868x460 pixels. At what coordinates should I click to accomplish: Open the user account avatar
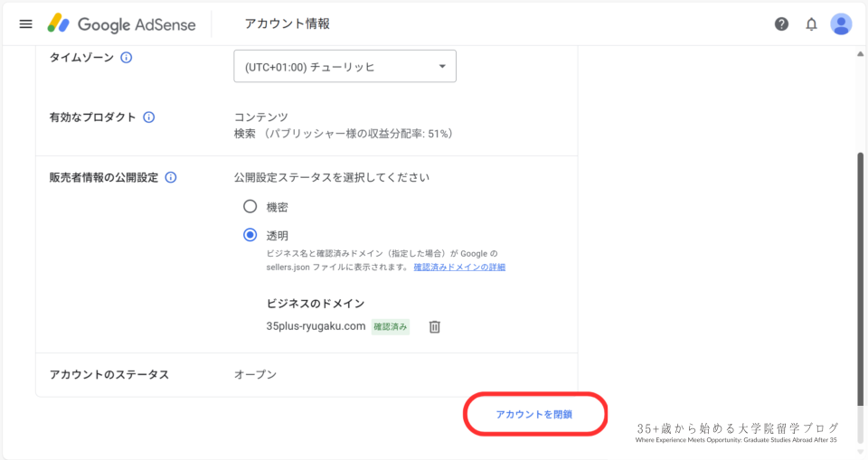pyautogui.click(x=841, y=24)
